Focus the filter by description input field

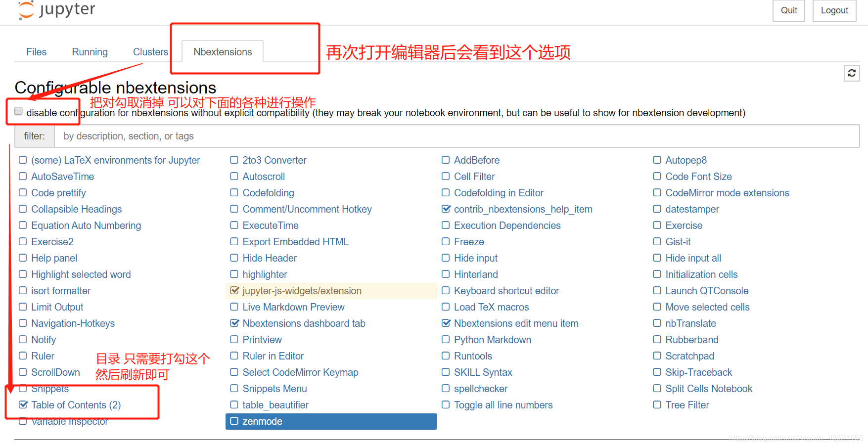tap(457, 136)
